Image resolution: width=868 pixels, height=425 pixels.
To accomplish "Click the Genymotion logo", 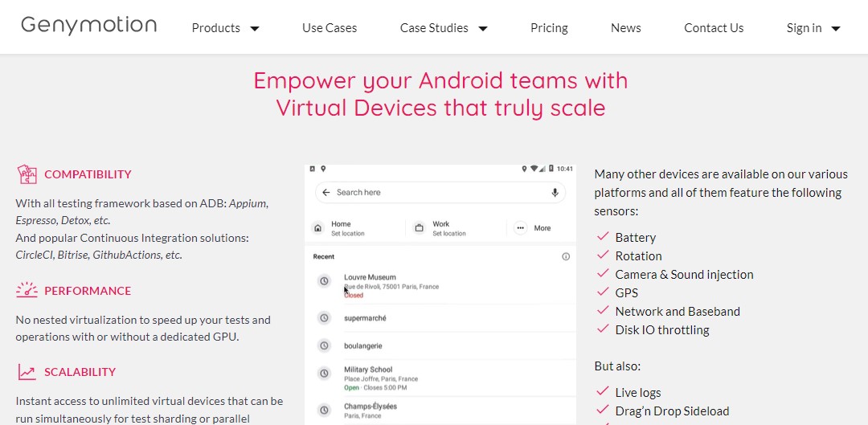I will (x=88, y=26).
